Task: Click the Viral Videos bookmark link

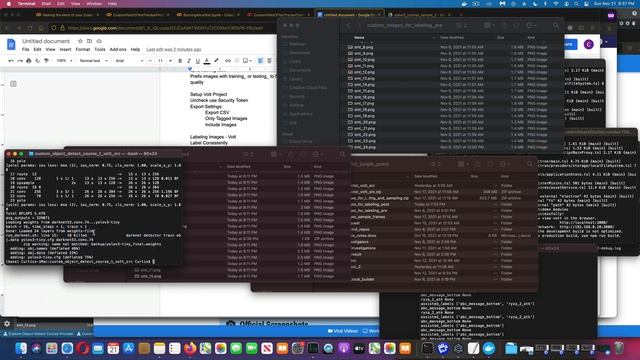Action: coord(342,331)
